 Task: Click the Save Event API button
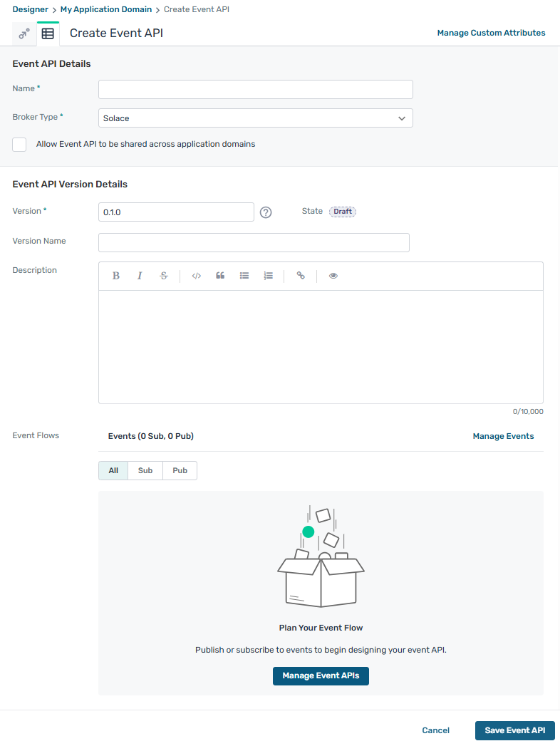click(514, 730)
